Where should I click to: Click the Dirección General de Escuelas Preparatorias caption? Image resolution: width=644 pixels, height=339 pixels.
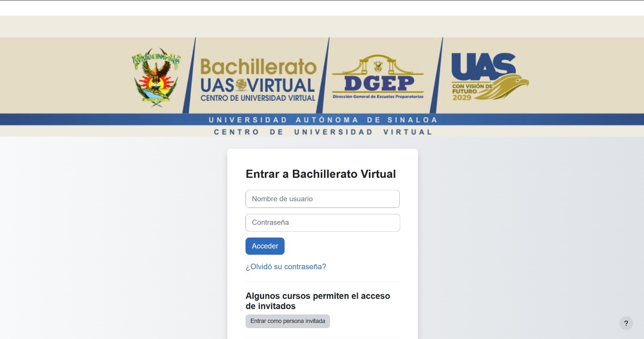click(x=378, y=97)
